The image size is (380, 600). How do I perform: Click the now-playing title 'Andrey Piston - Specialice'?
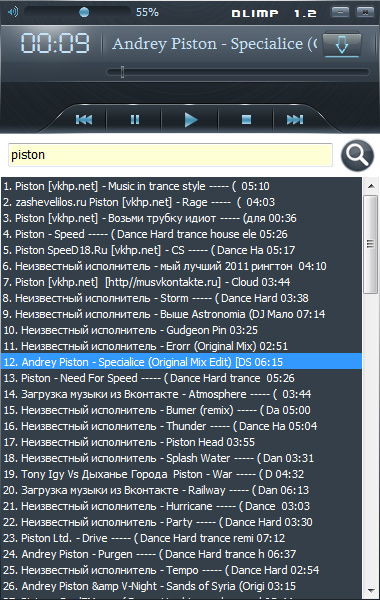pos(215,44)
